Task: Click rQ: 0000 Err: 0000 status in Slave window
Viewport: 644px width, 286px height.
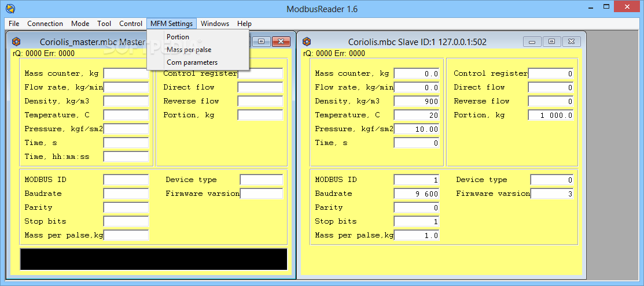Action: tap(334, 53)
